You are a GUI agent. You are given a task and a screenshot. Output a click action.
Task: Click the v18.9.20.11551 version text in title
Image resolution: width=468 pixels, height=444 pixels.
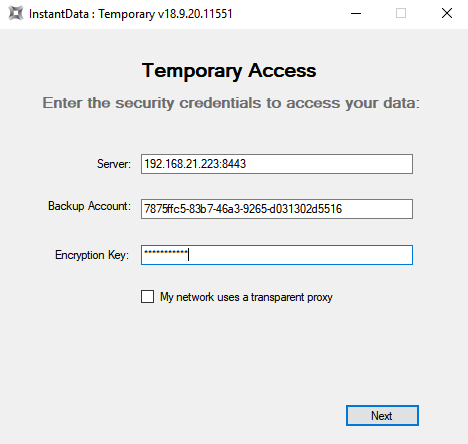(x=195, y=14)
